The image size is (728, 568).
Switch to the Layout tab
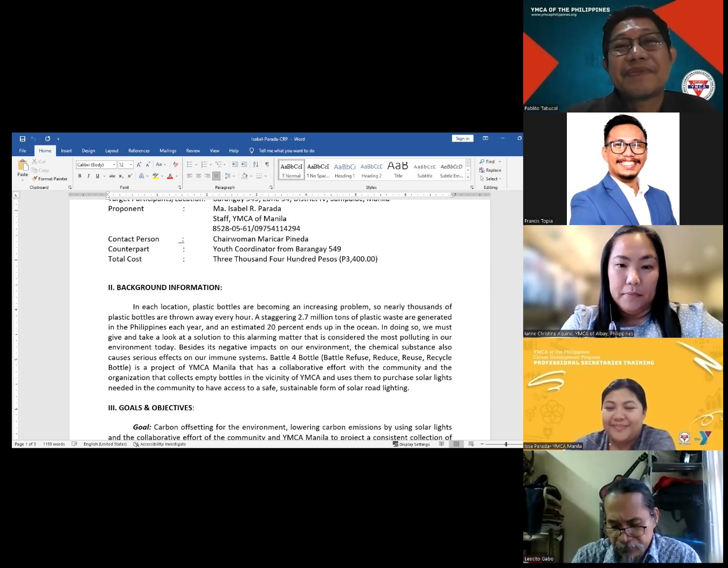(x=112, y=151)
